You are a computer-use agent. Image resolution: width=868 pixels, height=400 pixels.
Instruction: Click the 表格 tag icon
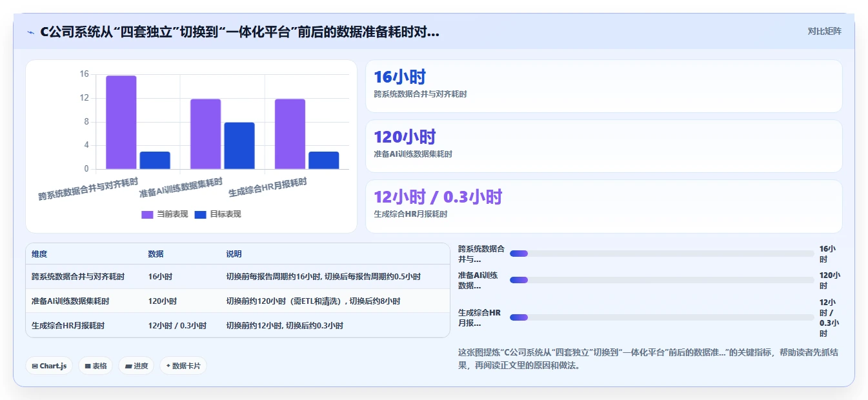(x=88, y=366)
